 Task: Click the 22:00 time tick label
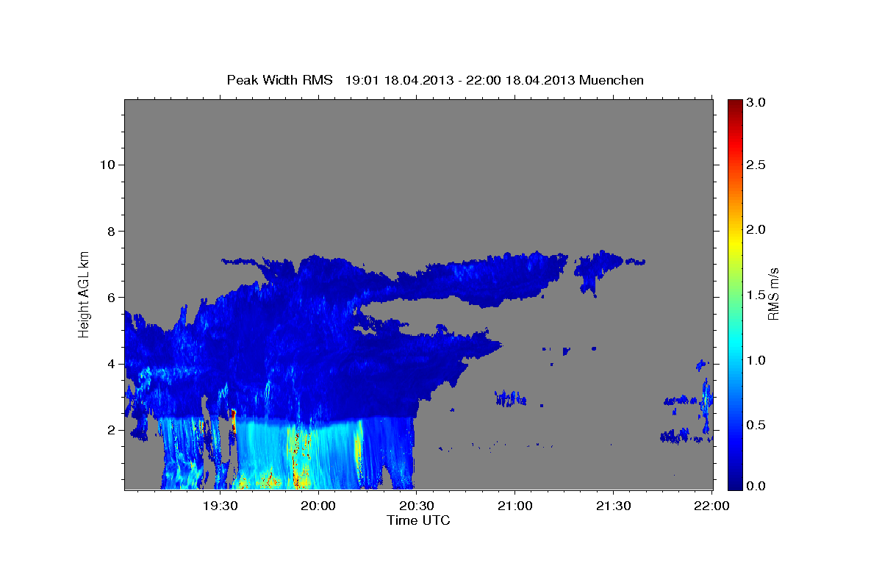pyautogui.click(x=711, y=506)
